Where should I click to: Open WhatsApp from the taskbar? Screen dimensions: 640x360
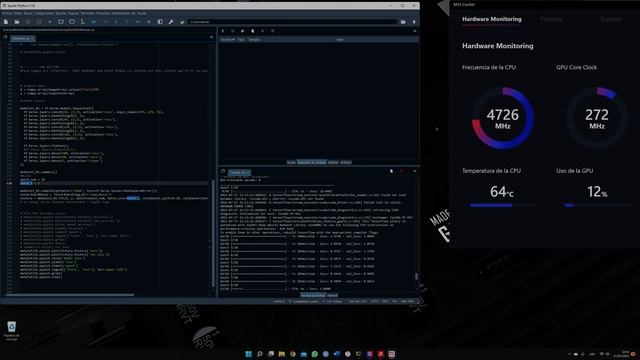315,354
